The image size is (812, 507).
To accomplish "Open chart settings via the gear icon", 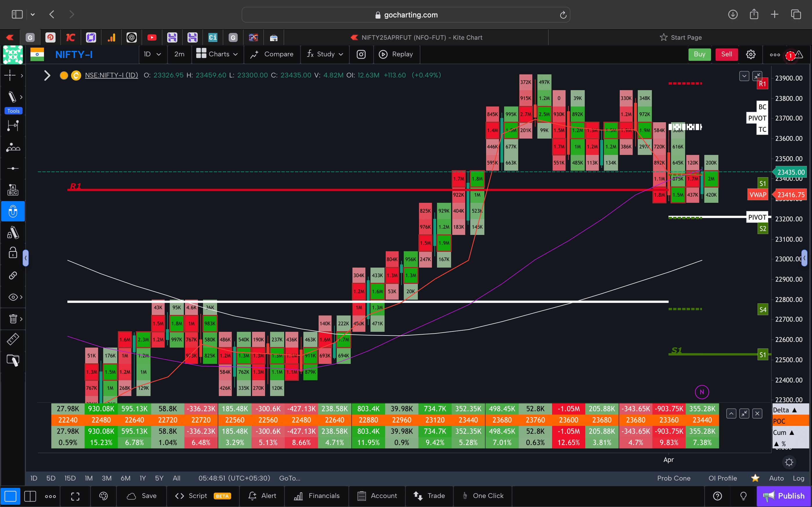I will [x=751, y=54].
